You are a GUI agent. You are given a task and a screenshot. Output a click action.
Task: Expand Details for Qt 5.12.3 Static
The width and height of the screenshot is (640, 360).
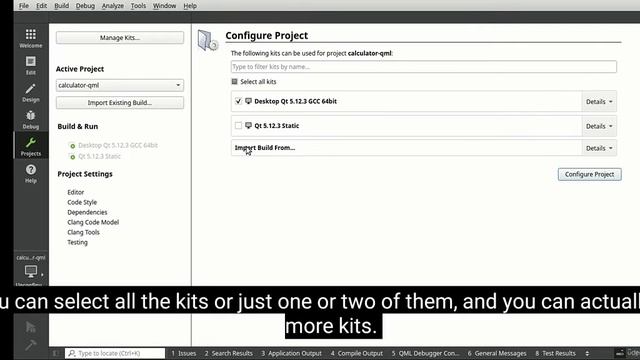click(x=599, y=126)
